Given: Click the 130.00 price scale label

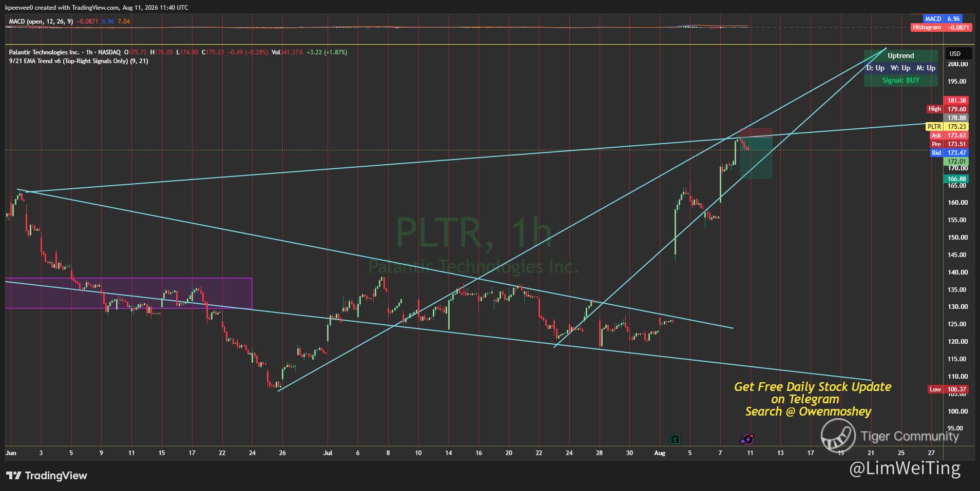Looking at the screenshot, I should 957,307.
